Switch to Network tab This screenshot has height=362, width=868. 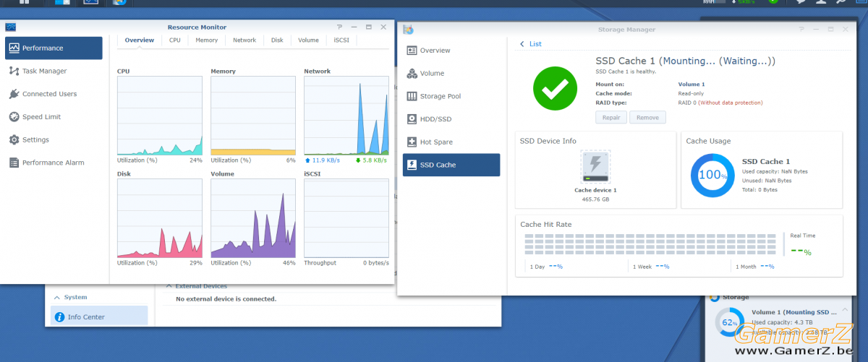coord(244,40)
